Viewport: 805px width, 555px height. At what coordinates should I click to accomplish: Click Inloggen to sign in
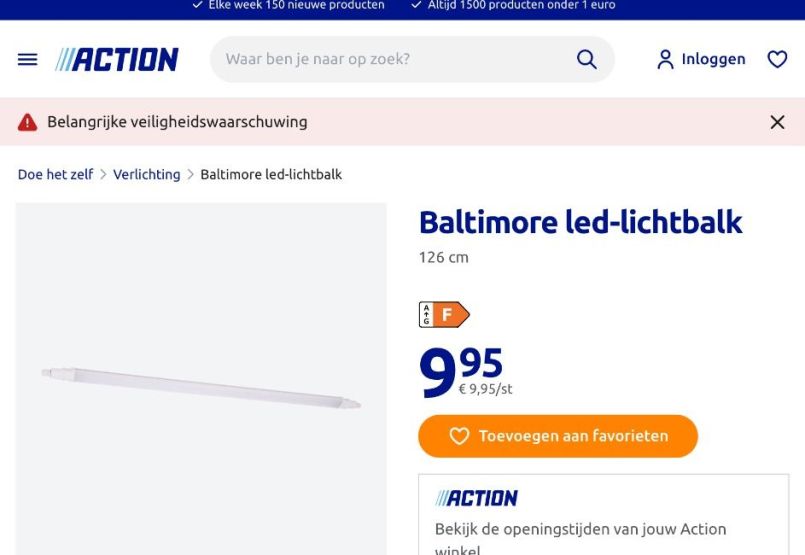click(713, 60)
